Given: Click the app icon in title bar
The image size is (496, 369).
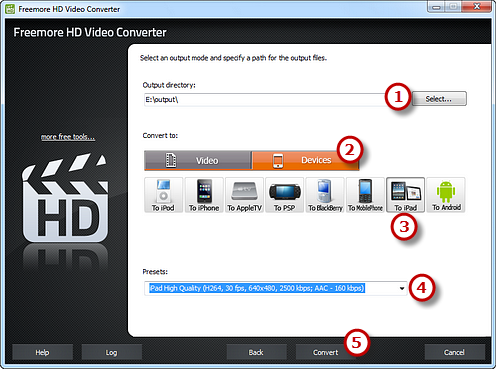Looking at the screenshot, I should tap(10, 9).
